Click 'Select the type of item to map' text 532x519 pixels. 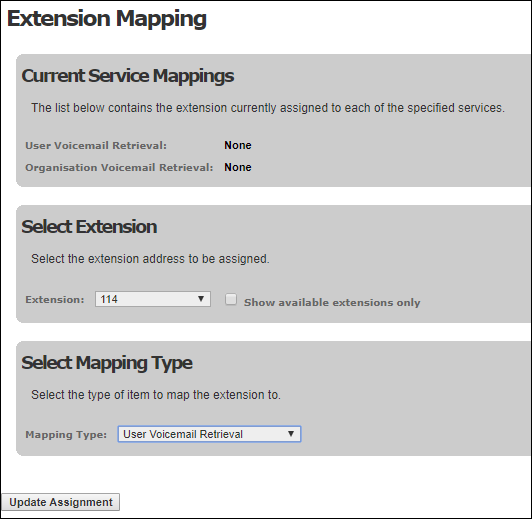[156, 395]
